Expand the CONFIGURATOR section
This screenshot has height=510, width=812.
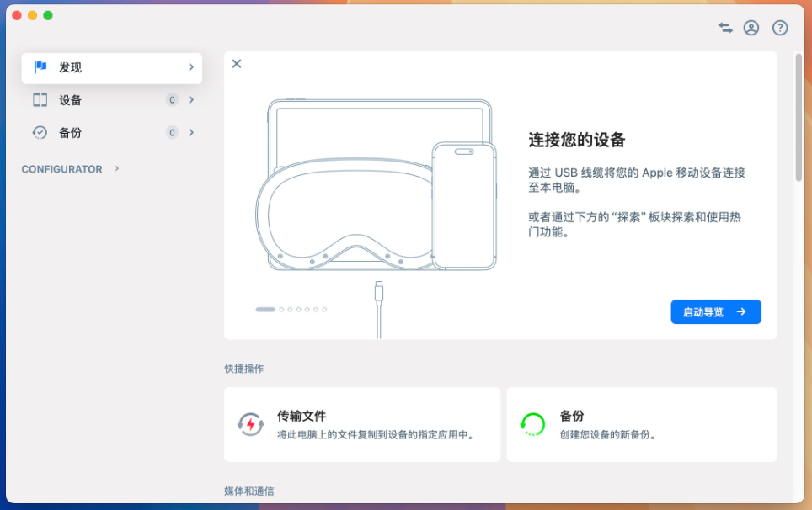click(x=117, y=169)
